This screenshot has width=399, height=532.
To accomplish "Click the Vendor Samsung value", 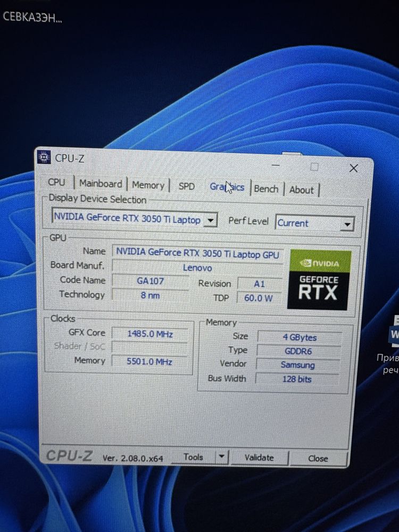I will [x=297, y=365].
